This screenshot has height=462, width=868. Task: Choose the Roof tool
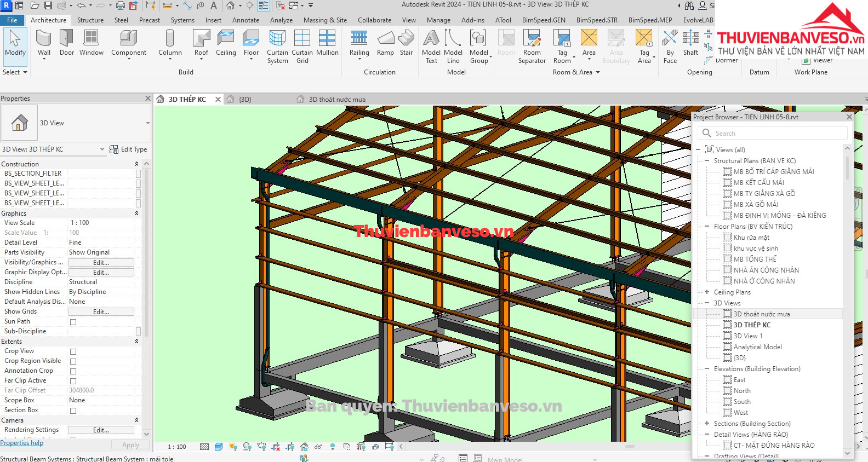pyautogui.click(x=201, y=43)
